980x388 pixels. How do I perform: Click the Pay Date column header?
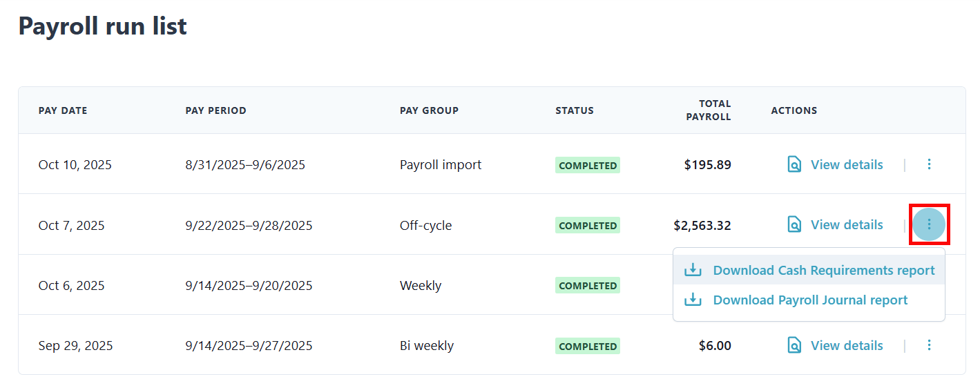tap(63, 110)
